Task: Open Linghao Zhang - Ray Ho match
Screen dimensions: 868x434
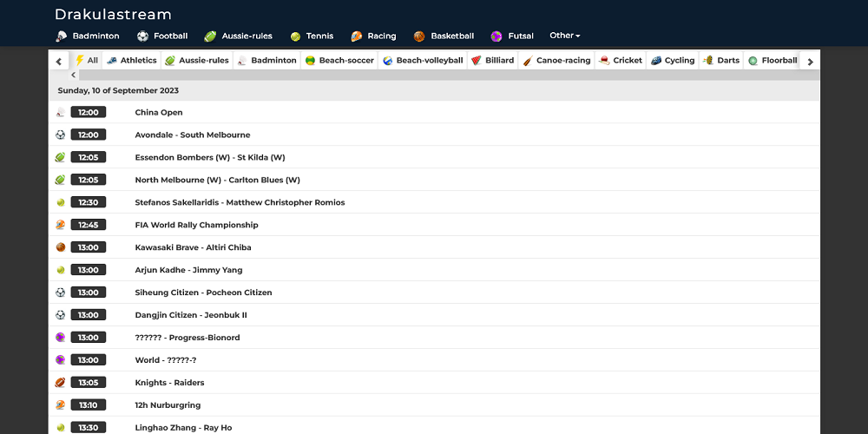Action: click(183, 427)
